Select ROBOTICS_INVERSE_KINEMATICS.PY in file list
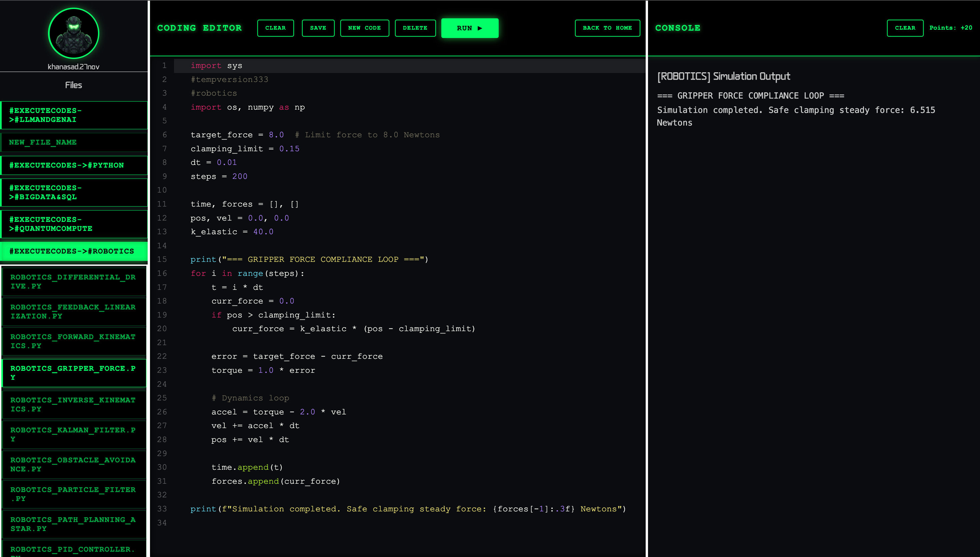Image resolution: width=980 pixels, height=557 pixels. [74, 404]
